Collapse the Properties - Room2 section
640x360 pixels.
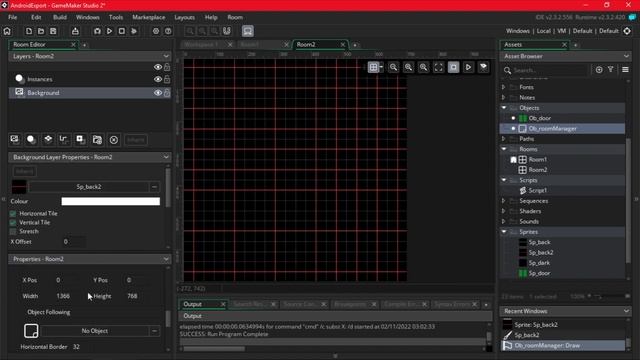166,259
